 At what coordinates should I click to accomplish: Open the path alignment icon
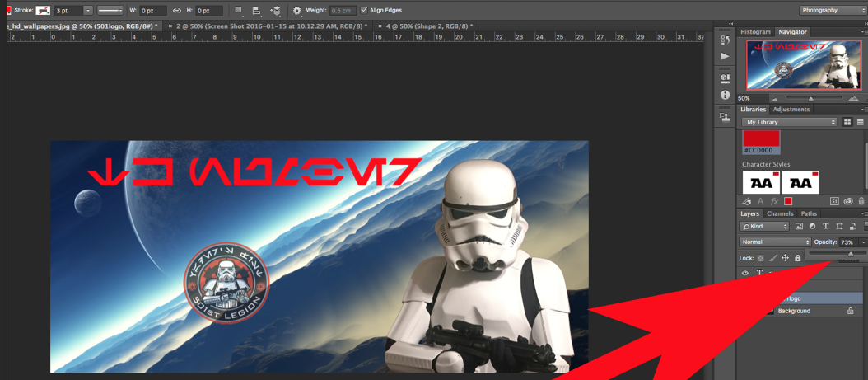point(256,11)
